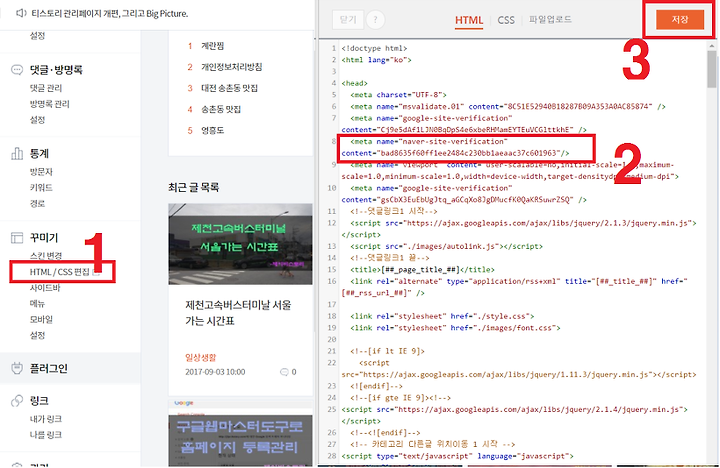Open post title 제천고속버스터미널 서울 가는 시간표
The width and height of the screenshot is (720, 468).
pyautogui.click(x=238, y=313)
